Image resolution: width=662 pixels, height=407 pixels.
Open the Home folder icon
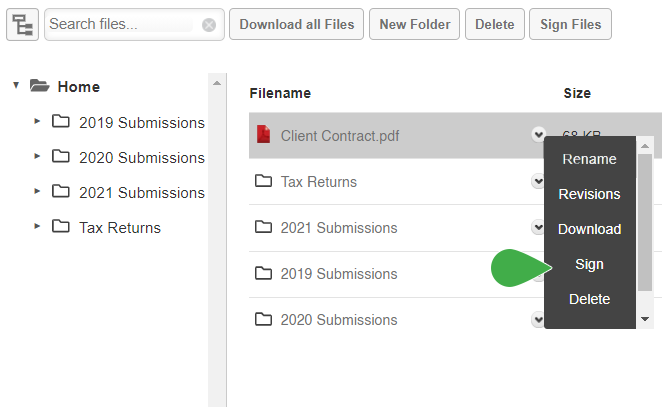click(x=40, y=86)
